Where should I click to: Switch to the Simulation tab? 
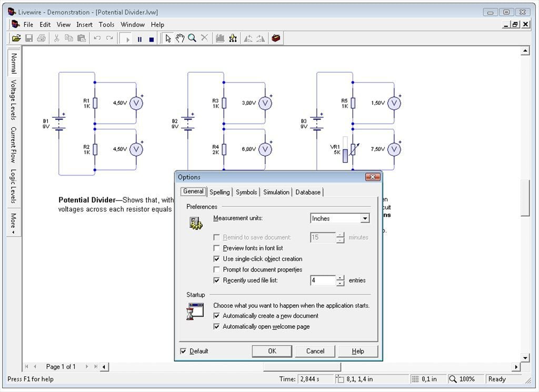(276, 192)
